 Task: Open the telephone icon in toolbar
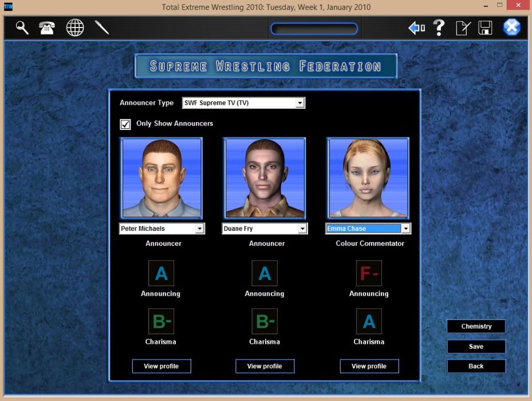coord(47,28)
